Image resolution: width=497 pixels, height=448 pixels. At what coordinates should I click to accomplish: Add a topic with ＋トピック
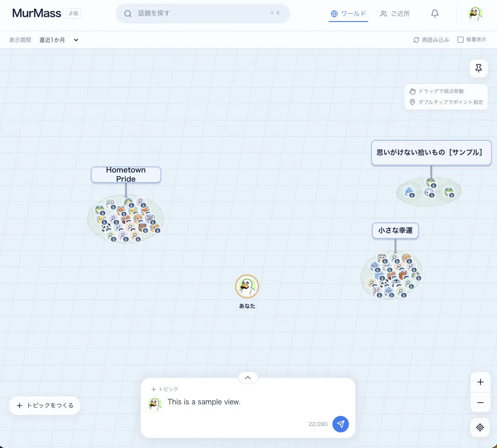165,389
